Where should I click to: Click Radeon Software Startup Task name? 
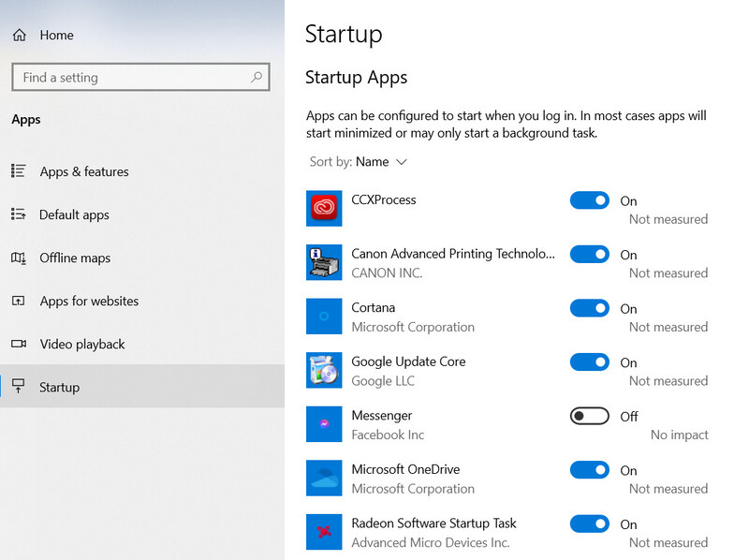(433, 523)
